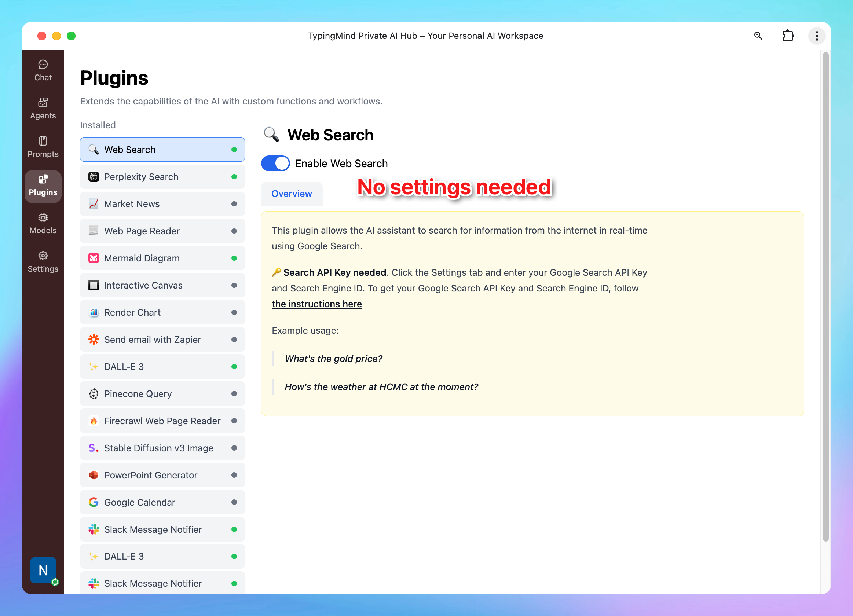The image size is (853, 616).
Task: Select the Google Calendar plugin
Action: (x=162, y=502)
